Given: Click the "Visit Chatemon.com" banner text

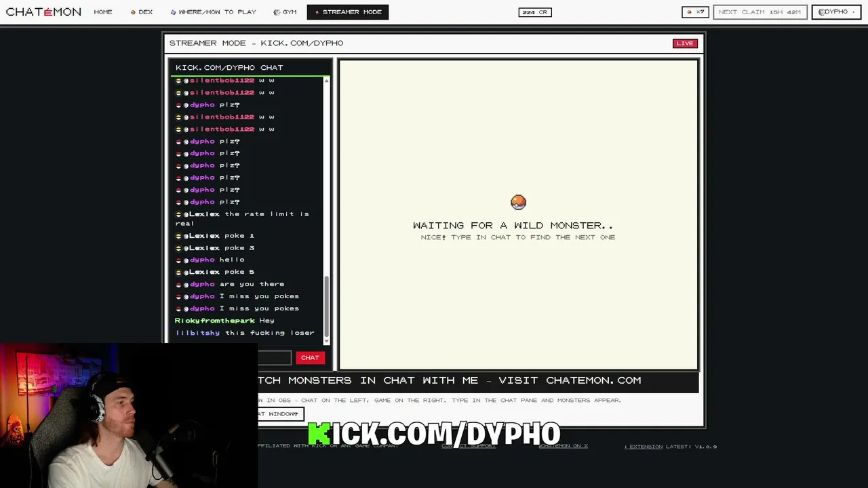Looking at the screenshot, I should (x=570, y=380).
